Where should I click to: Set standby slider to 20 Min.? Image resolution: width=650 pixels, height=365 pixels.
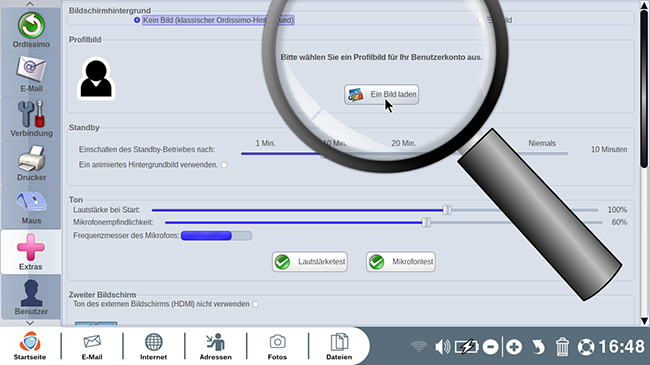(403, 144)
